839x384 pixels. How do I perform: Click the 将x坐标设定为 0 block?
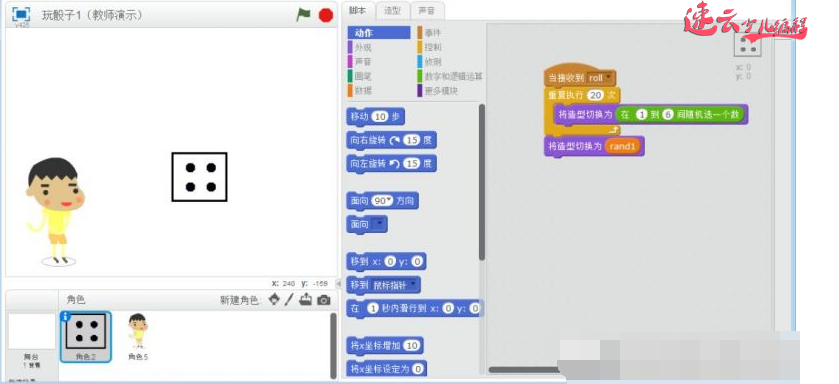[x=386, y=368]
